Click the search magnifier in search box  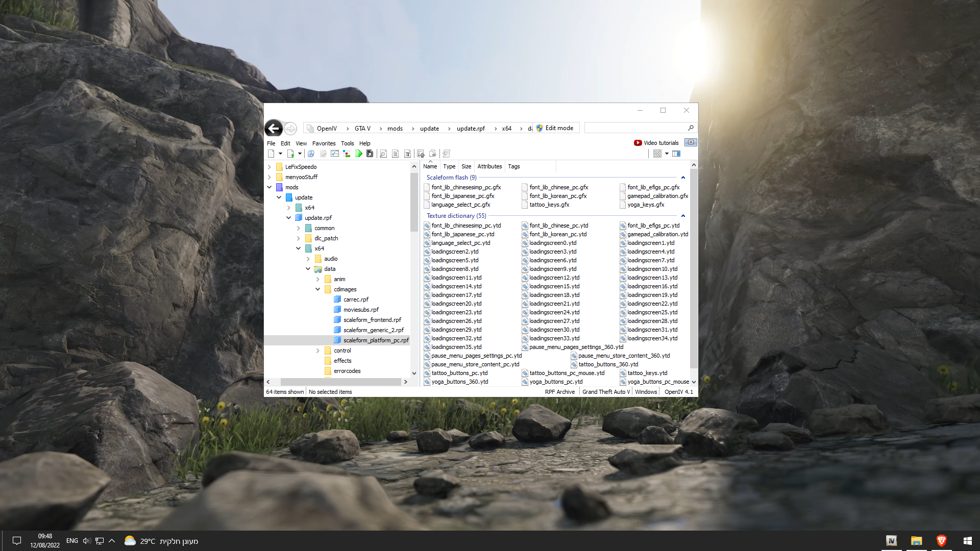(691, 128)
